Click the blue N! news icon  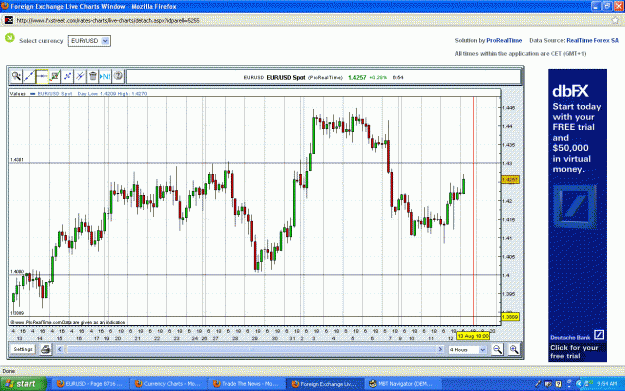coord(105,76)
